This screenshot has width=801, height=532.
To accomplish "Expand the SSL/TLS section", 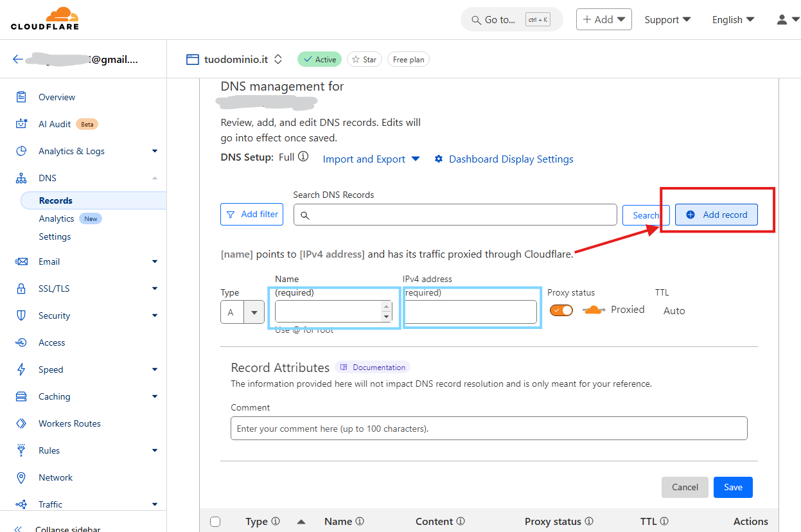I will [154, 288].
